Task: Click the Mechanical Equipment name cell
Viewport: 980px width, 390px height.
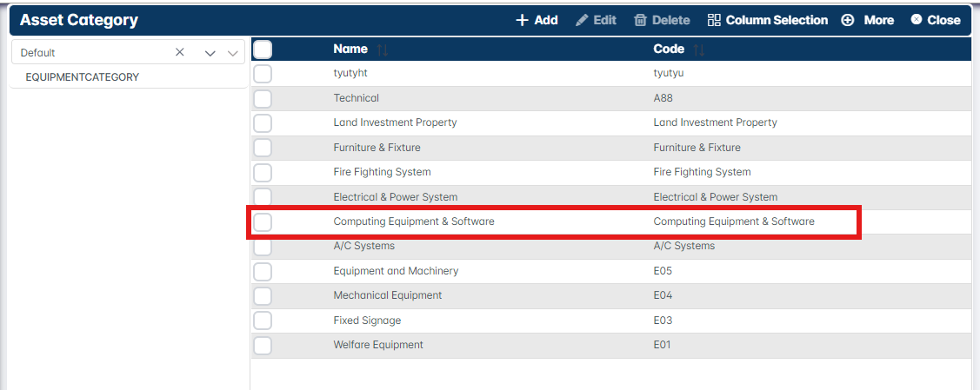Action: pyautogui.click(x=388, y=295)
